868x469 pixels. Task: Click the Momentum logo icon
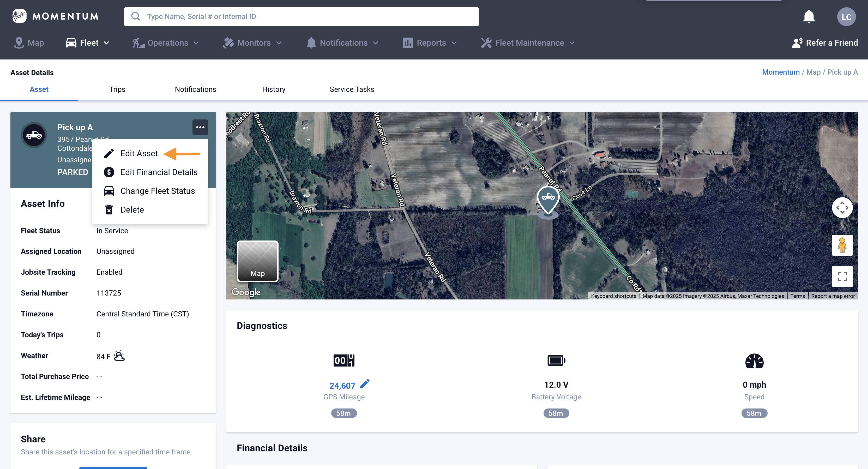tap(19, 16)
